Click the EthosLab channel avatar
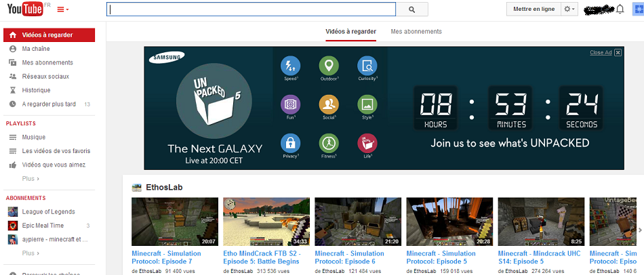 pos(136,188)
